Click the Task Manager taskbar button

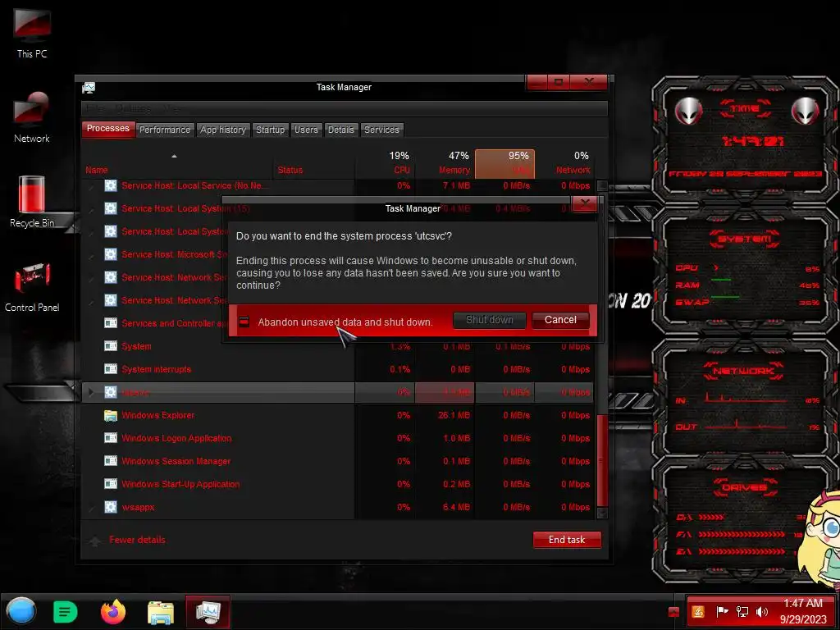pos(208,612)
